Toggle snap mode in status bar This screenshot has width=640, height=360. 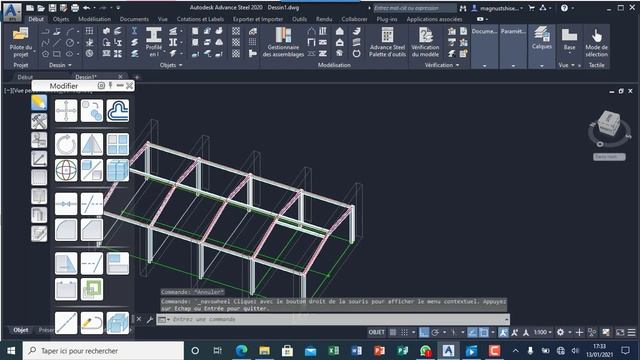404,332
